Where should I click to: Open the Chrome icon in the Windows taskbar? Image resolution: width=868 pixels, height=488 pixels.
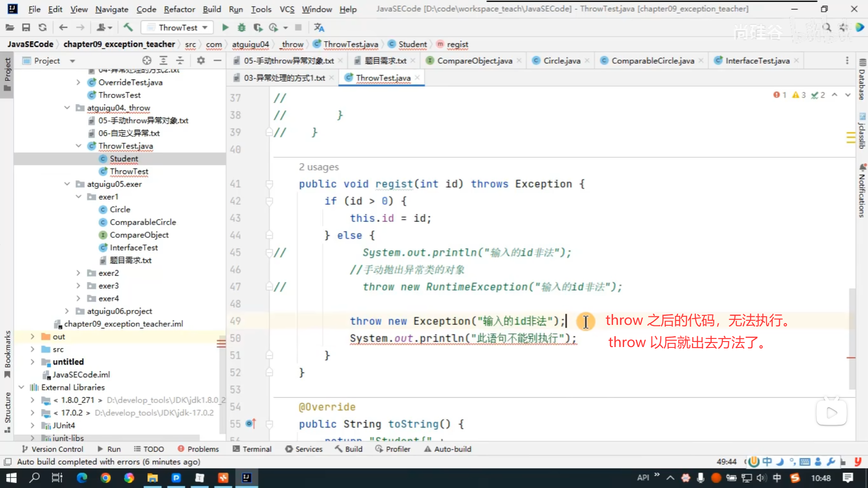tap(105, 478)
